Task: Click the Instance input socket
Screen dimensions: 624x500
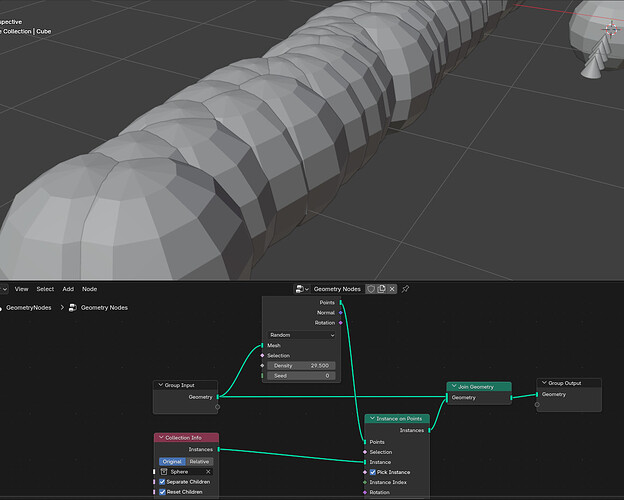Action: pyautogui.click(x=365, y=462)
